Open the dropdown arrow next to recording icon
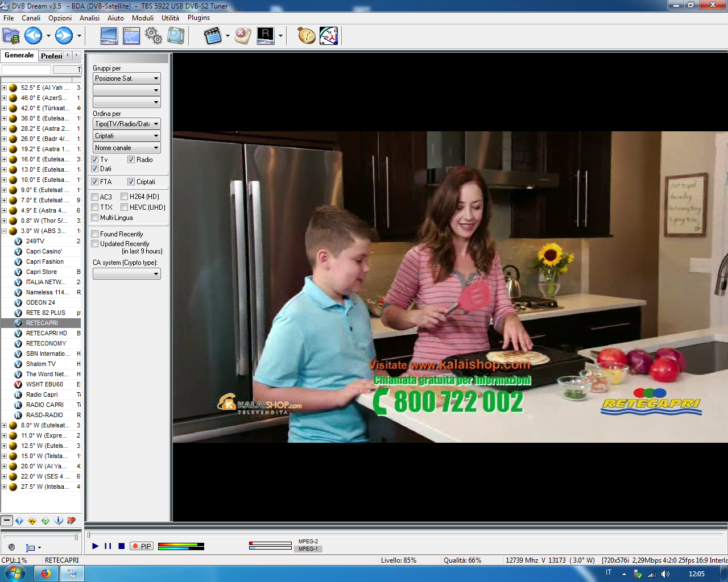Viewport: 728px width, 582px height. click(x=227, y=36)
